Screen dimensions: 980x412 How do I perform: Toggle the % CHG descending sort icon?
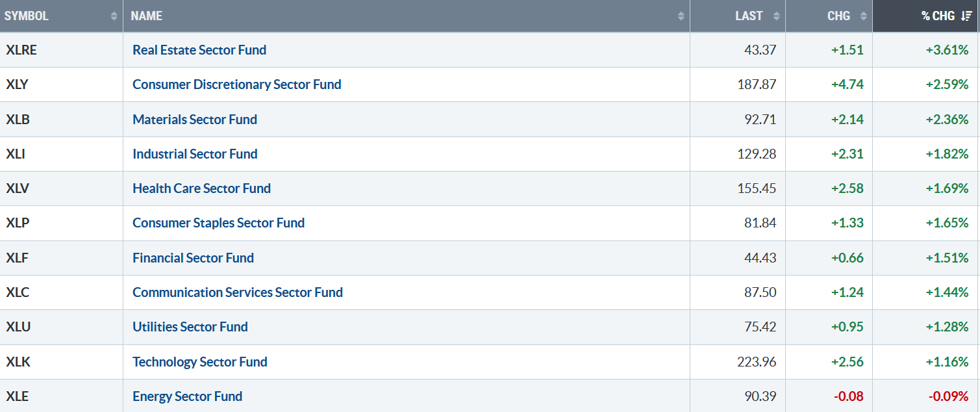pyautogui.click(x=966, y=16)
